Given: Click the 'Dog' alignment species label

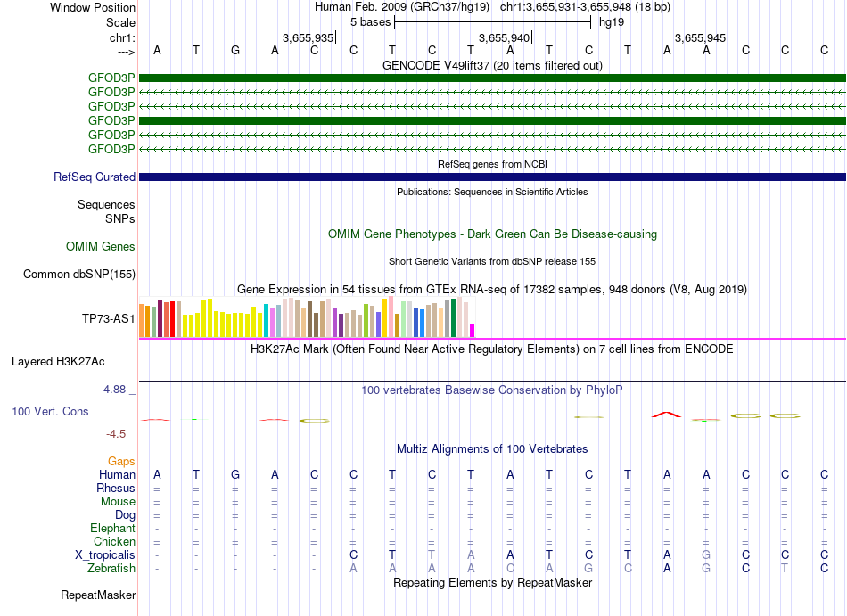Looking at the screenshot, I should (125, 515).
